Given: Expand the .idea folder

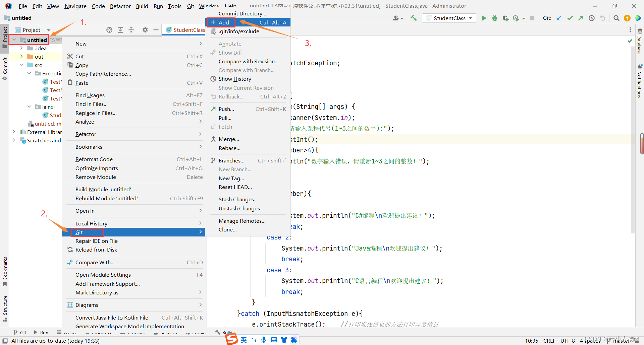Looking at the screenshot, I should [21, 48].
